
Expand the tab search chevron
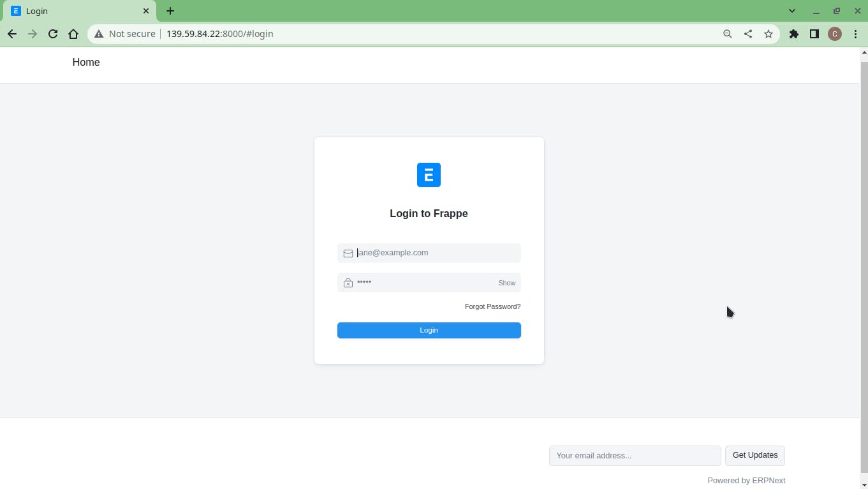(x=792, y=11)
